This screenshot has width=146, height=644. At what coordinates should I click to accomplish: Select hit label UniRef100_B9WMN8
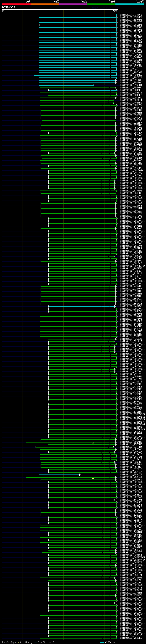pos(131,442)
